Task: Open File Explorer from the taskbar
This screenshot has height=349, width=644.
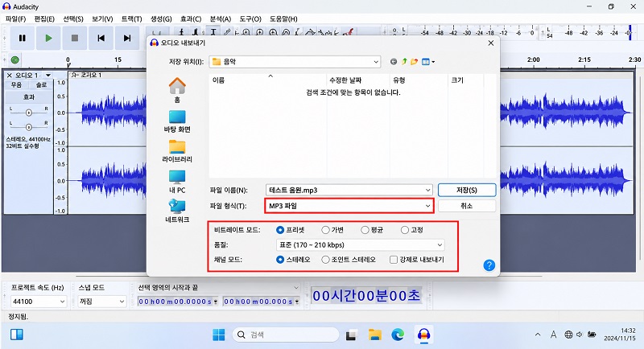Action: [374, 335]
